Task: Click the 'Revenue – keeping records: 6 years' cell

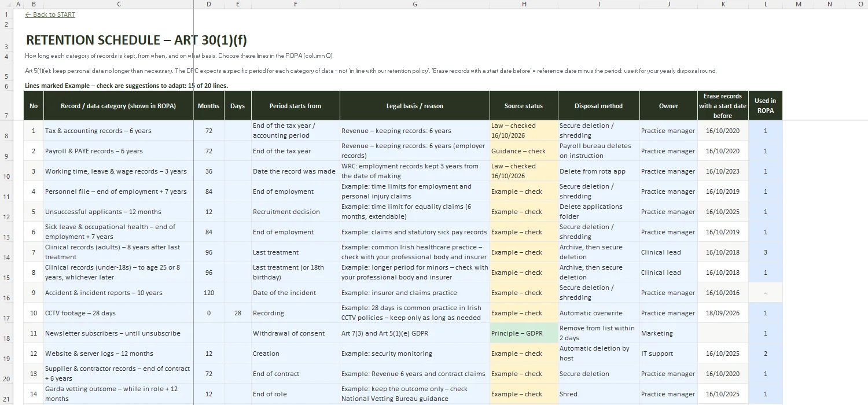Action: point(415,131)
